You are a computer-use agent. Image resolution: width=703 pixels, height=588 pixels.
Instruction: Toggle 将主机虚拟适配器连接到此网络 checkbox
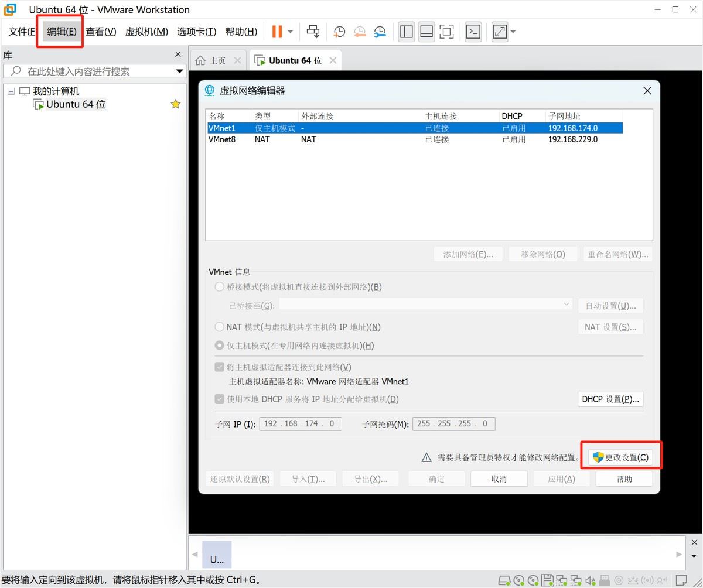(x=220, y=367)
